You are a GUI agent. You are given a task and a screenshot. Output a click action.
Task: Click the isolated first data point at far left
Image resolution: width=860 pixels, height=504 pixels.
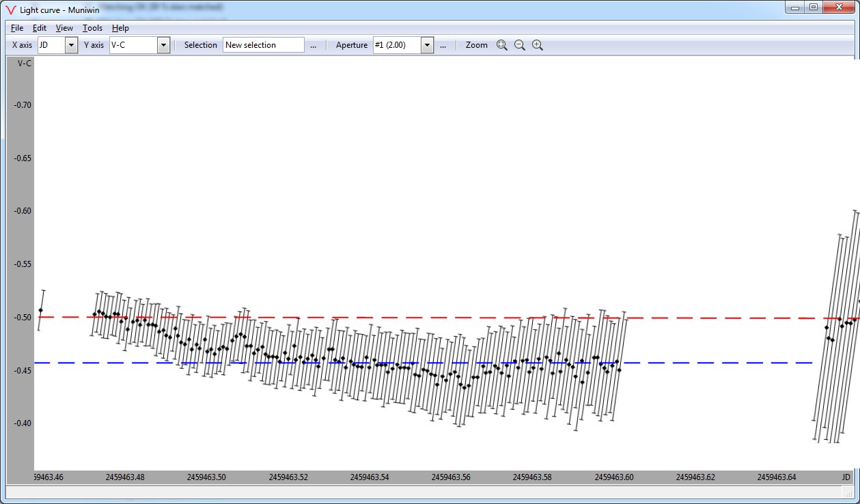pyautogui.click(x=40, y=310)
